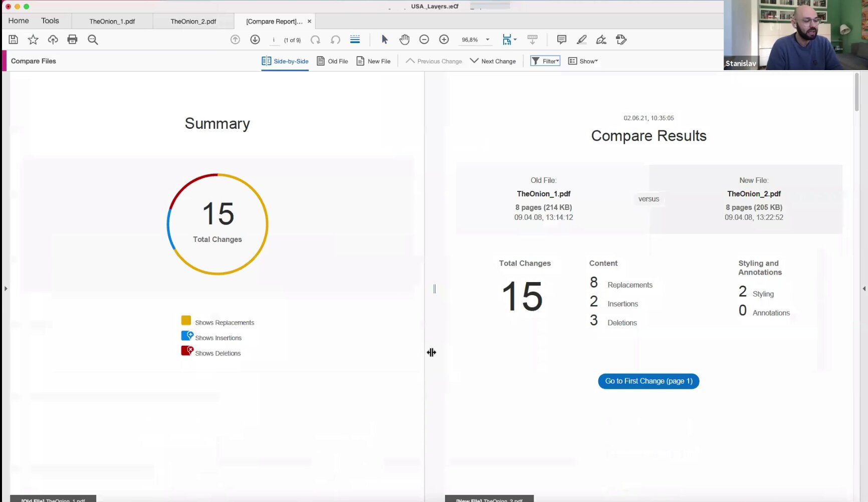Click the Stanislav webcam thumbnail
868x502 pixels.
click(x=796, y=35)
